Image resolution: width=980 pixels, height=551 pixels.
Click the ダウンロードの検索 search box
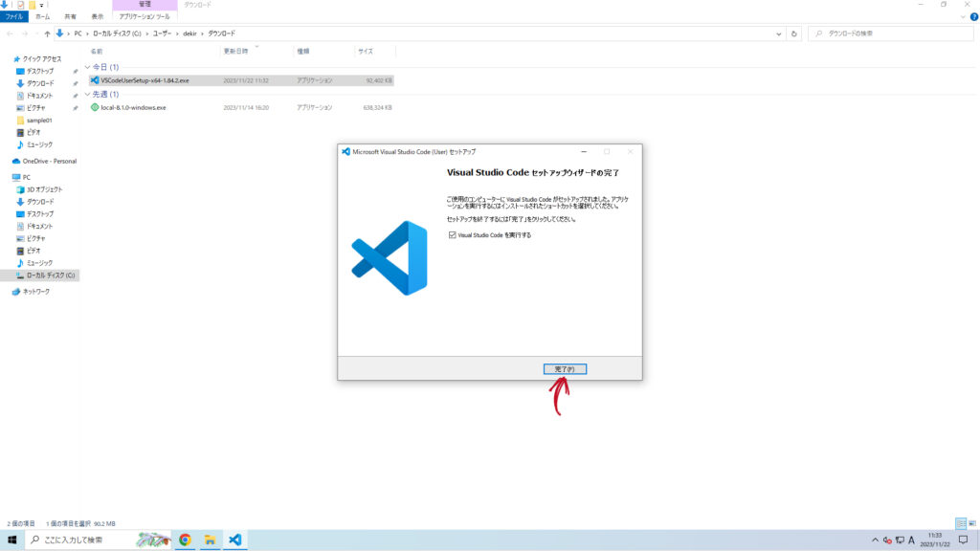point(891,33)
